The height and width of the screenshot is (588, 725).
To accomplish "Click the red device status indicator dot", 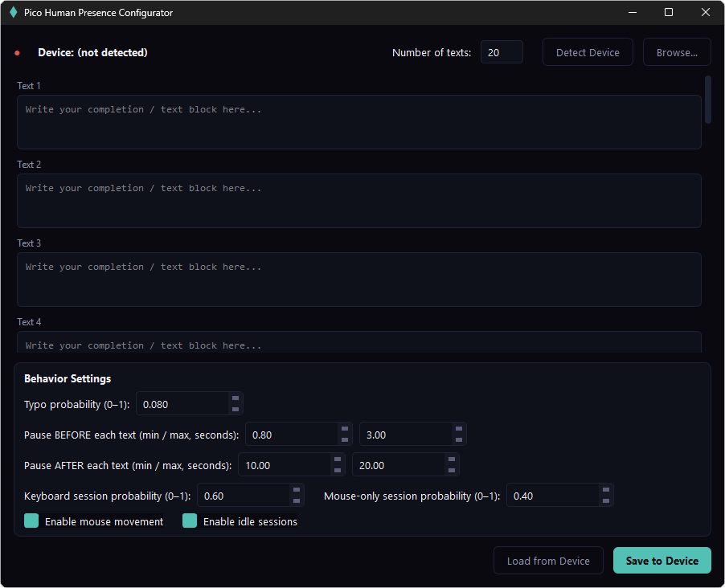I will (x=17, y=53).
